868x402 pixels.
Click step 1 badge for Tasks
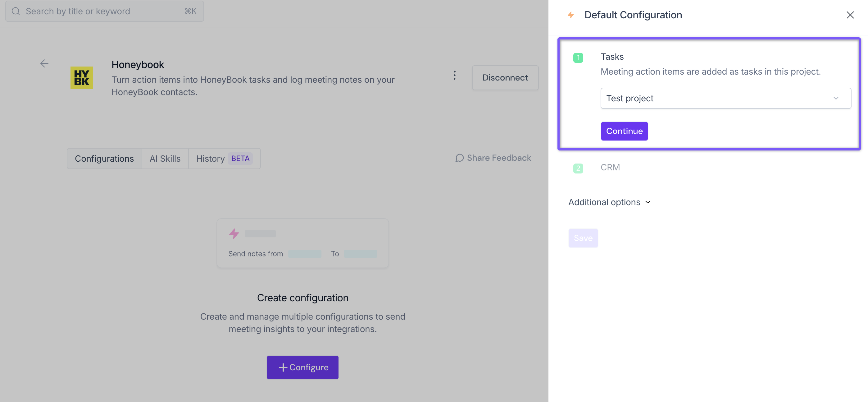coord(578,58)
